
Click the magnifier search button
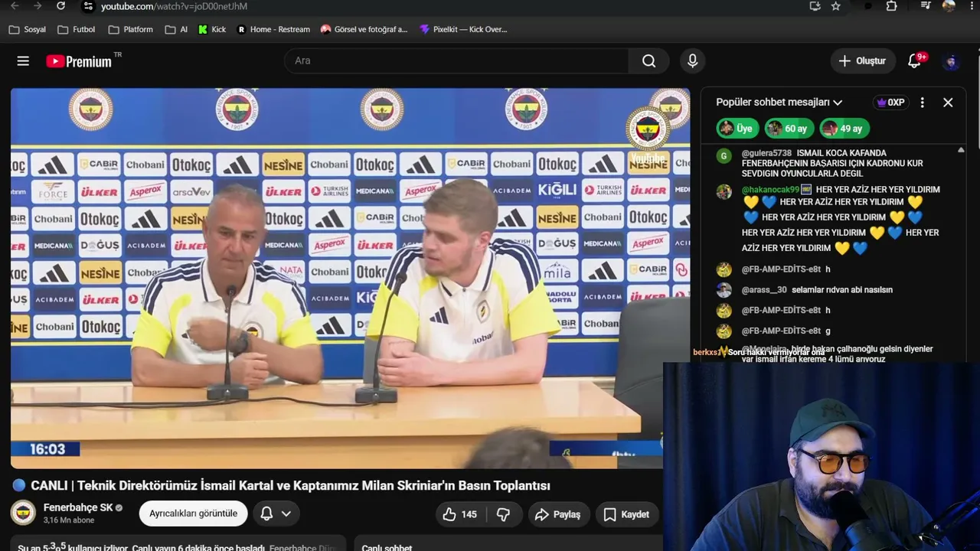(x=649, y=60)
